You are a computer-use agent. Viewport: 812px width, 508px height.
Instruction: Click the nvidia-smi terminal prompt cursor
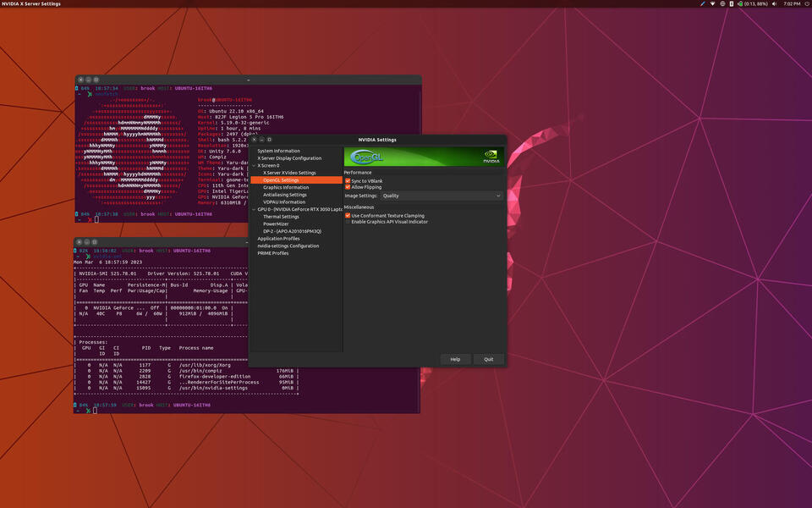[x=95, y=411]
